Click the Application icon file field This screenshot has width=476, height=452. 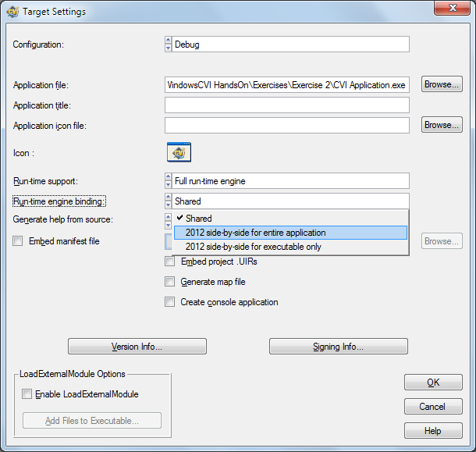click(287, 125)
